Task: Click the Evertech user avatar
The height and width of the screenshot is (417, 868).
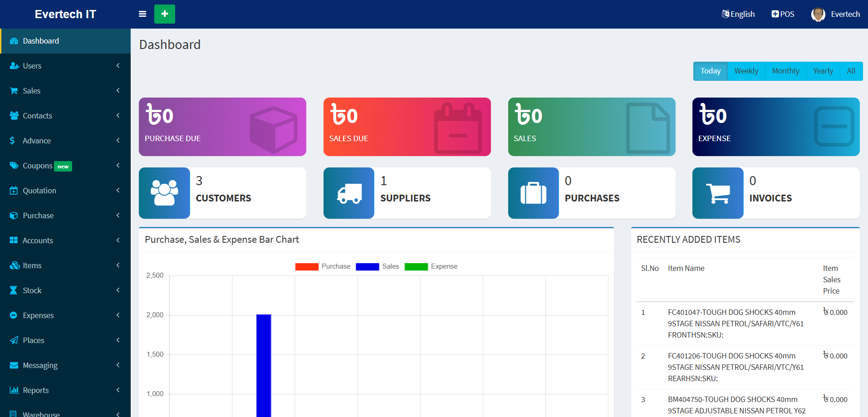Action: (818, 15)
